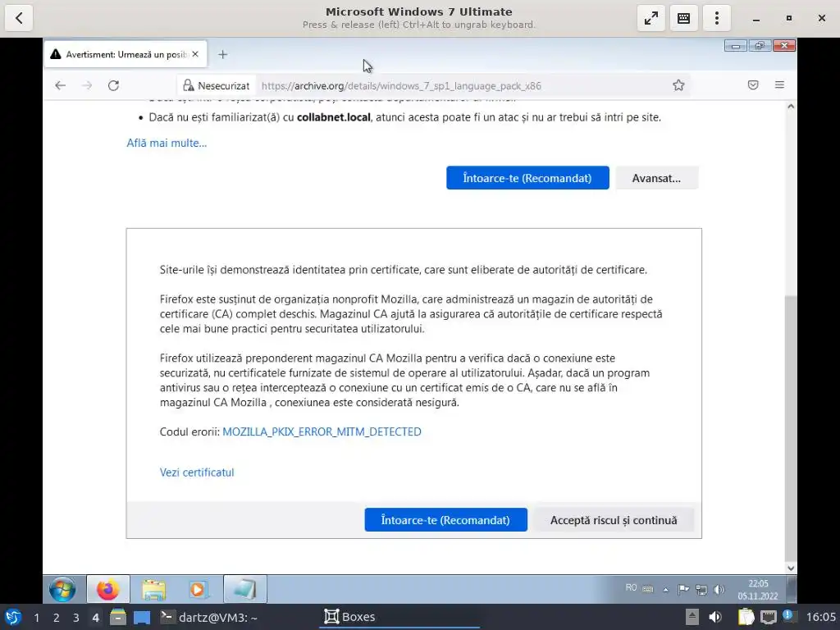Click the scrollbar up arrow
This screenshot has height=630, width=840.
point(791,107)
